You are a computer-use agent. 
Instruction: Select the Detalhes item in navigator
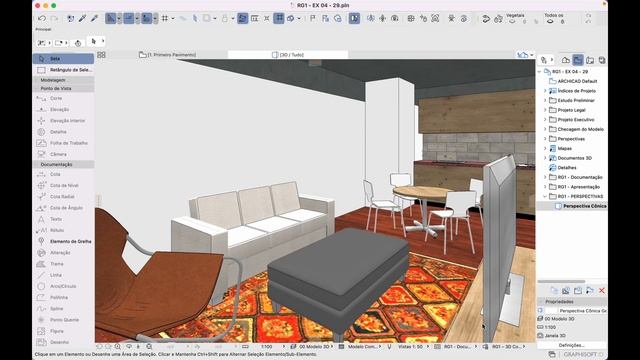click(x=563, y=168)
